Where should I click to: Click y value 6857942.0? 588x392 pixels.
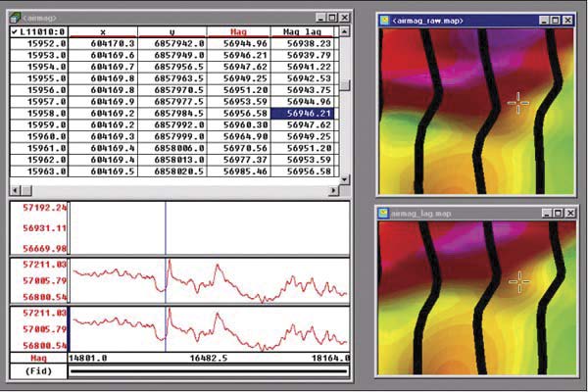click(179, 43)
